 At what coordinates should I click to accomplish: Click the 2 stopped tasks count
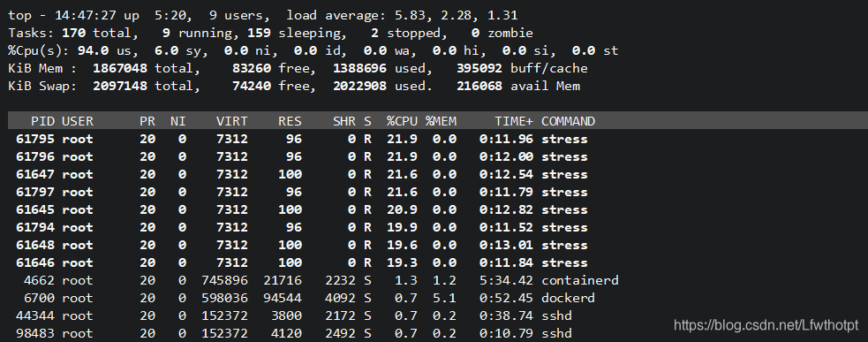pyautogui.click(x=374, y=33)
